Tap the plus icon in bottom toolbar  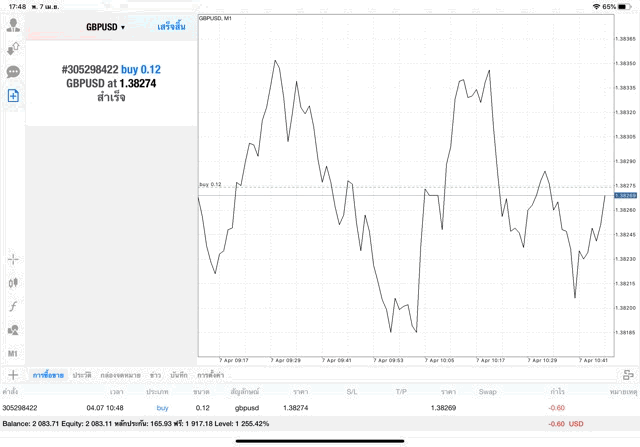[x=13, y=375]
